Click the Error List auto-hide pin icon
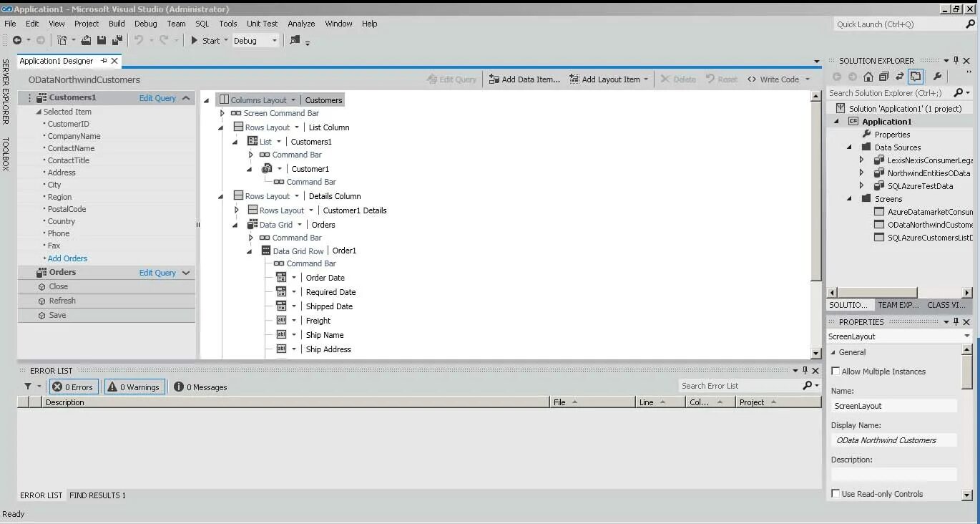Screen dimensions: 980x524 [x=805, y=371]
